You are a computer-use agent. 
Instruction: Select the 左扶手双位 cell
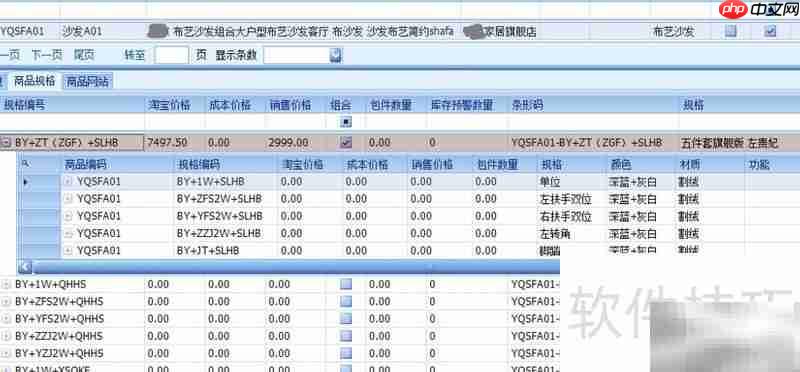tap(571, 199)
